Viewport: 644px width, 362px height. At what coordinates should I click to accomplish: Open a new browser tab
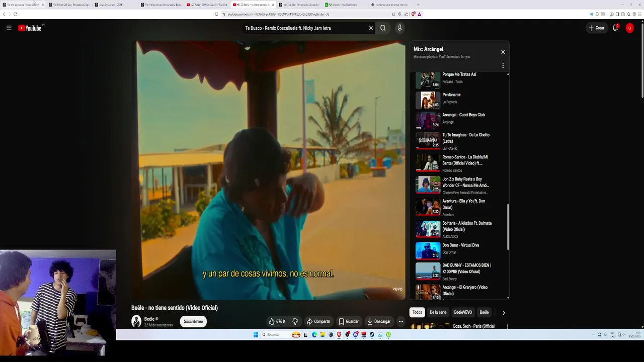(x=418, y=5)
